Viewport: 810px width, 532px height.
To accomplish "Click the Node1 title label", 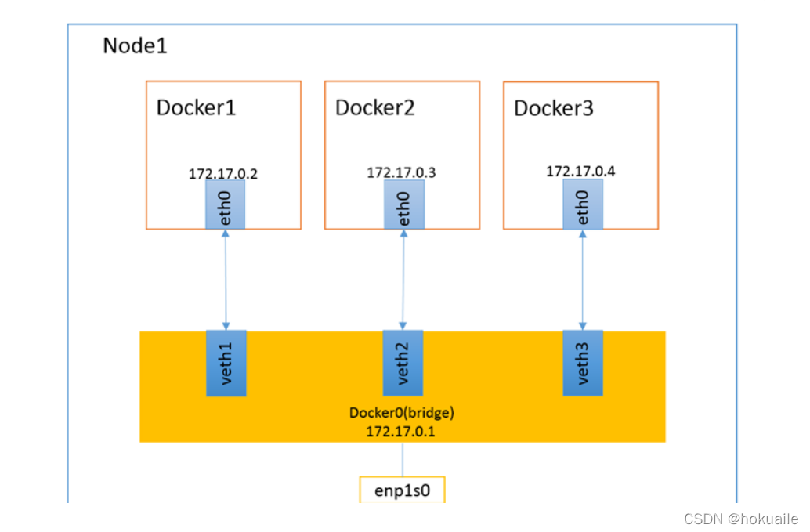I will click(135, 46).
